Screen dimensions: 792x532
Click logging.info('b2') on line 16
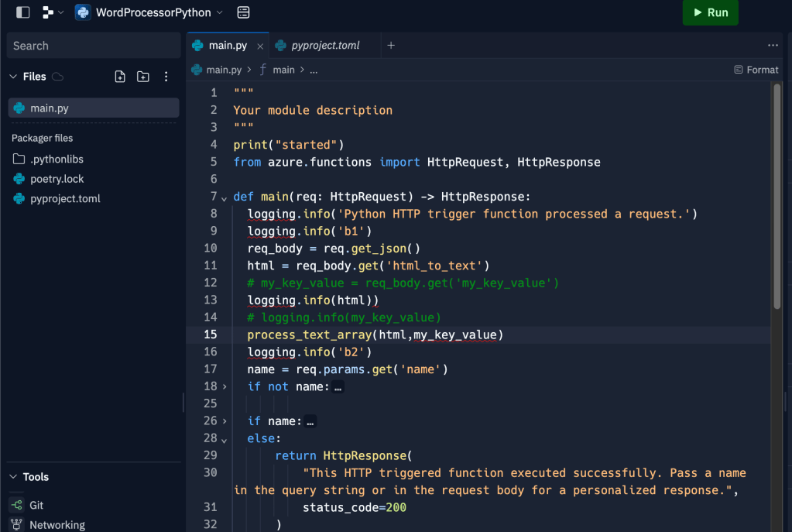point(309,352)
